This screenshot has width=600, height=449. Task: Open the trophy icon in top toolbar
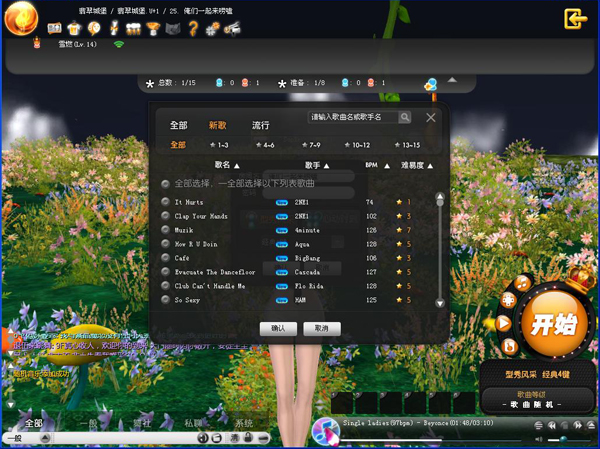tap(154, 28)
